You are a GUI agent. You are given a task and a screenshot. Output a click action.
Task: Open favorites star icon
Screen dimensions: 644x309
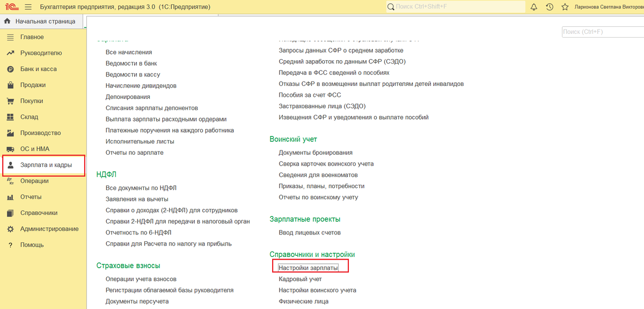pyautogui.click(x=565, y=7)
